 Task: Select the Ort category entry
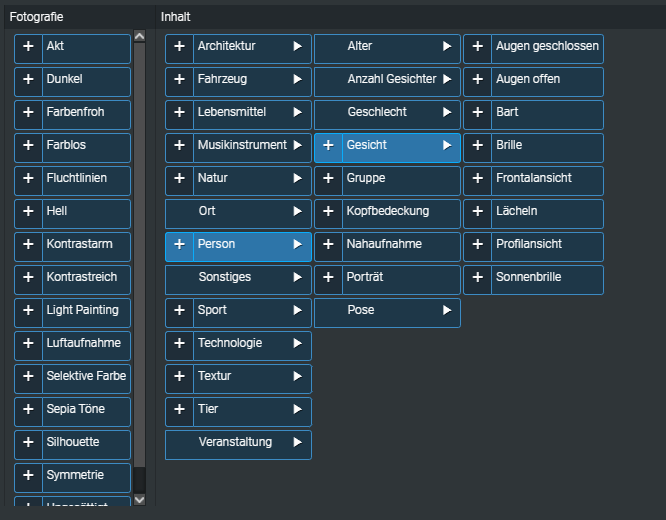[x=238, y=213]
